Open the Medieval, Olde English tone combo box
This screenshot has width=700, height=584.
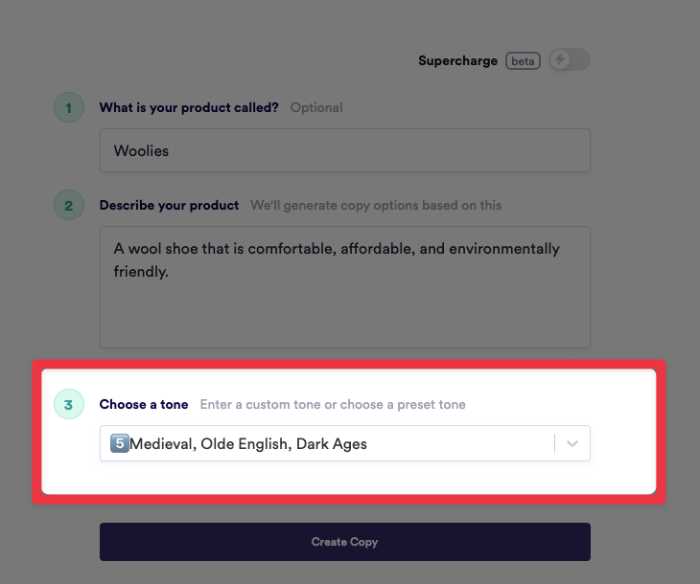tap(345, 443)
